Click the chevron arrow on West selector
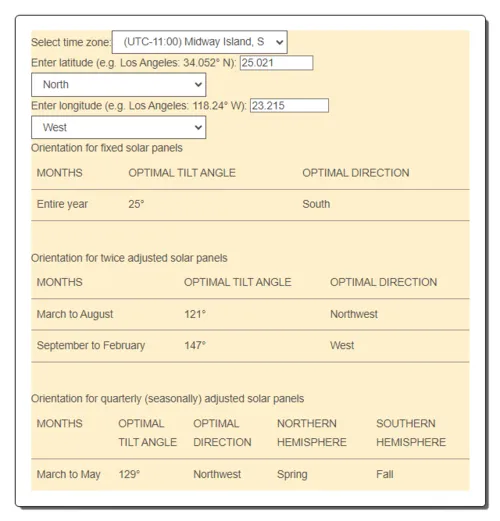500x521 pixels. [198, 127]
